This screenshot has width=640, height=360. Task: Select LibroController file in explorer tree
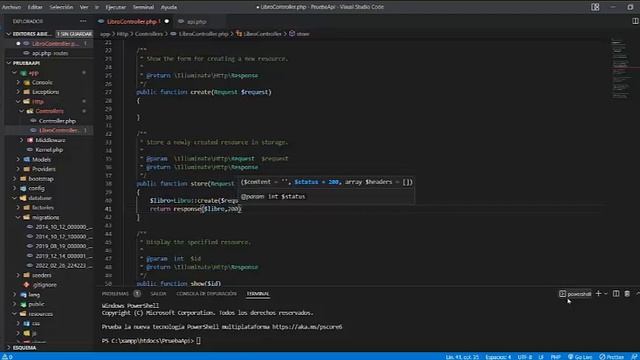[x=59, y=130]
